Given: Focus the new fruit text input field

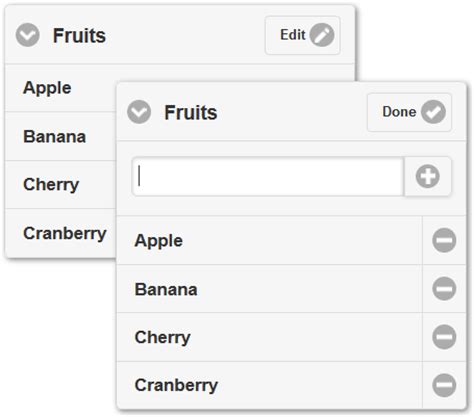Looking at the screenshot, I should pos(268,176).
